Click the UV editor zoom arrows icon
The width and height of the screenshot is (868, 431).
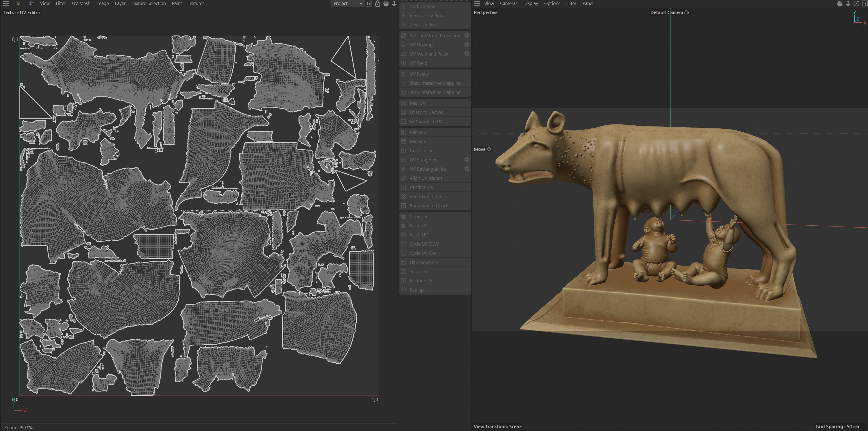[394, 3]
